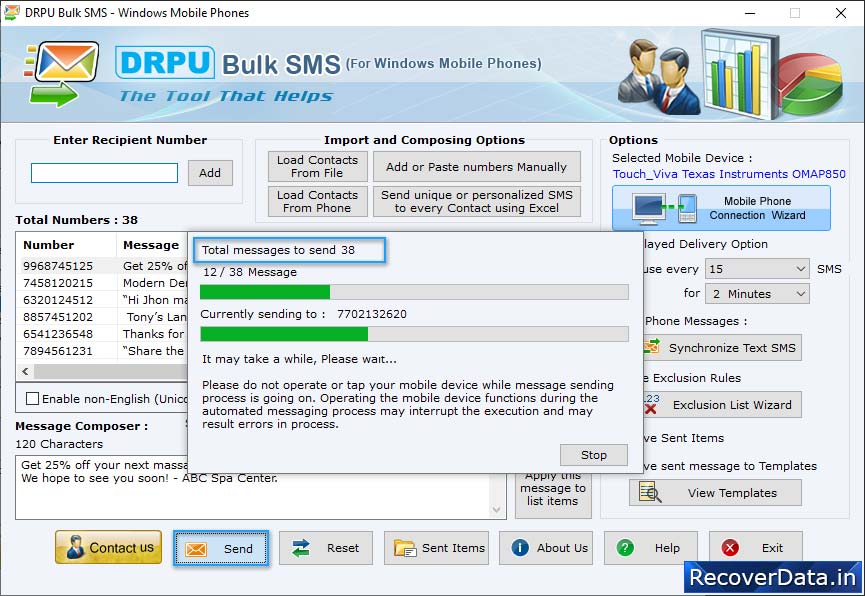865x596 pixels.
Task: Select row with number 7458120215
Action: tap(103, 283)
